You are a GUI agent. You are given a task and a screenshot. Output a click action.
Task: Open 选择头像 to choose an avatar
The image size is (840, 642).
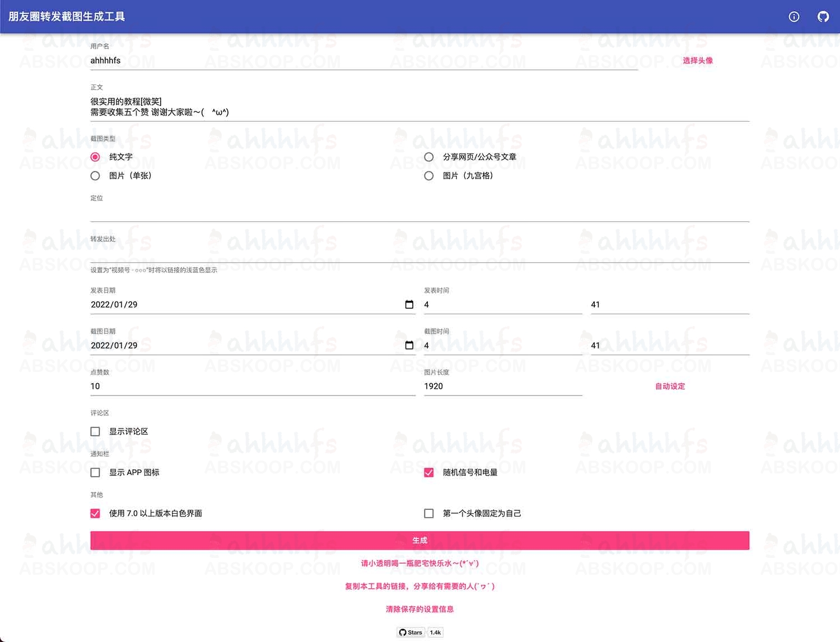[x=698, y=61]
